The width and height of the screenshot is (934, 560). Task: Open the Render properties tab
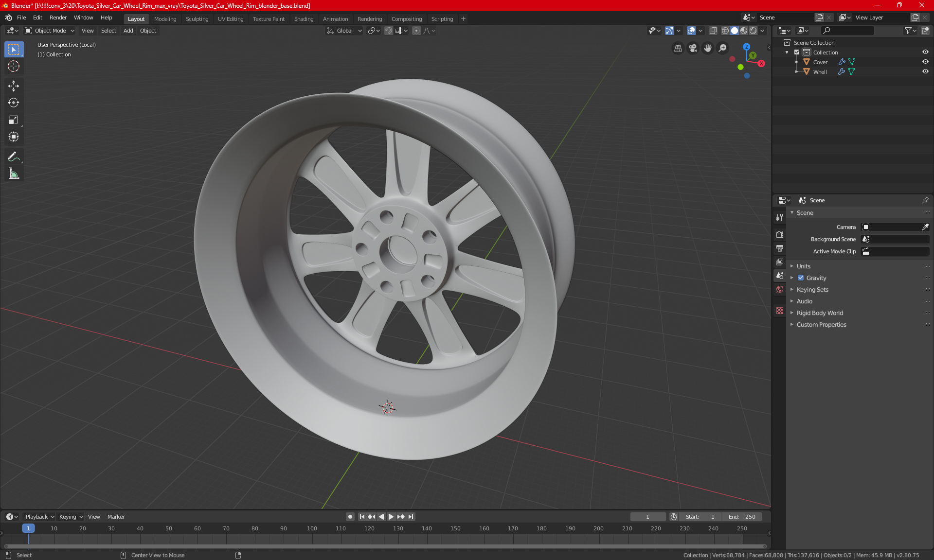780,234
